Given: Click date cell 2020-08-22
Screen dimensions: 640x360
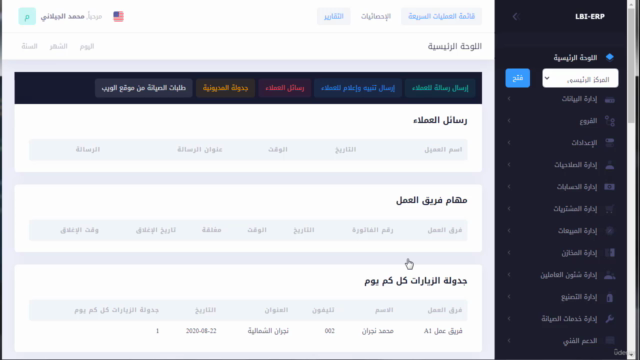Looking at the screenshot, I should click(201, 331).
